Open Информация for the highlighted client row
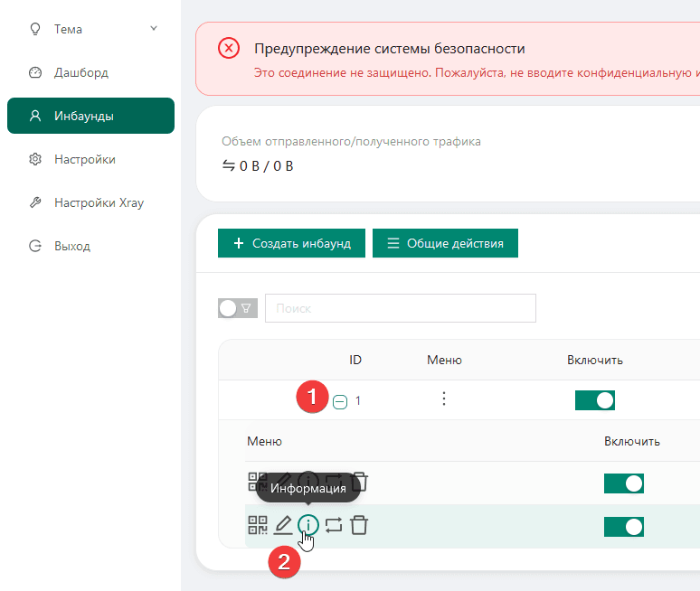The width and height of the screenshot is (700, 591). (x=308, y=525)
